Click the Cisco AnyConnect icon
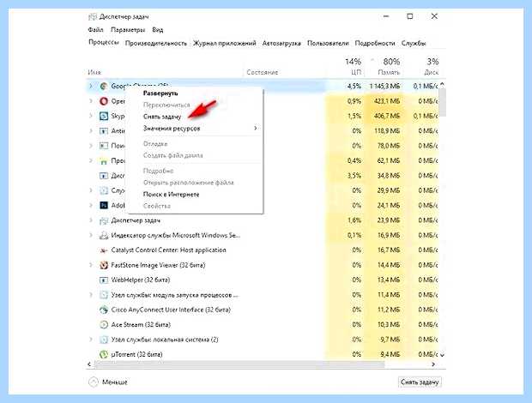 pyautogui.click(x=104, y=310)
